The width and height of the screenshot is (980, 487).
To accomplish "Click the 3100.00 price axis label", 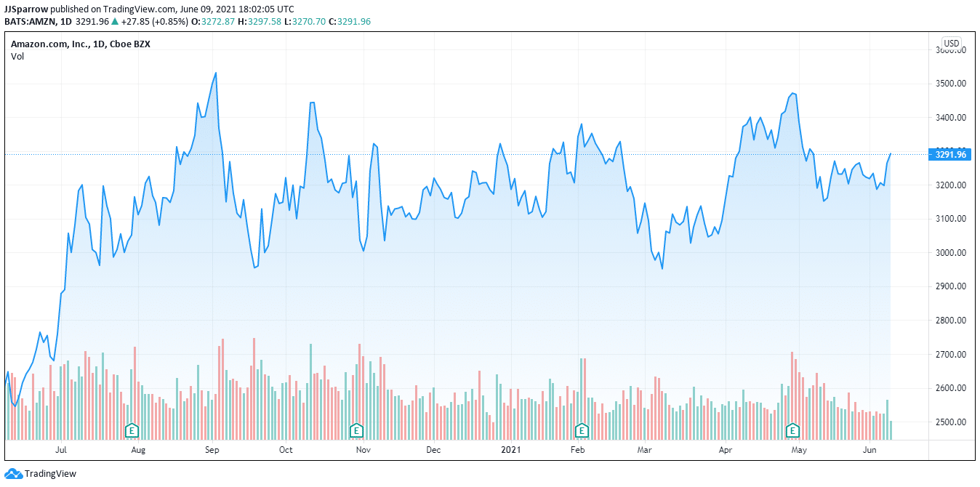I will coord(950,219).
